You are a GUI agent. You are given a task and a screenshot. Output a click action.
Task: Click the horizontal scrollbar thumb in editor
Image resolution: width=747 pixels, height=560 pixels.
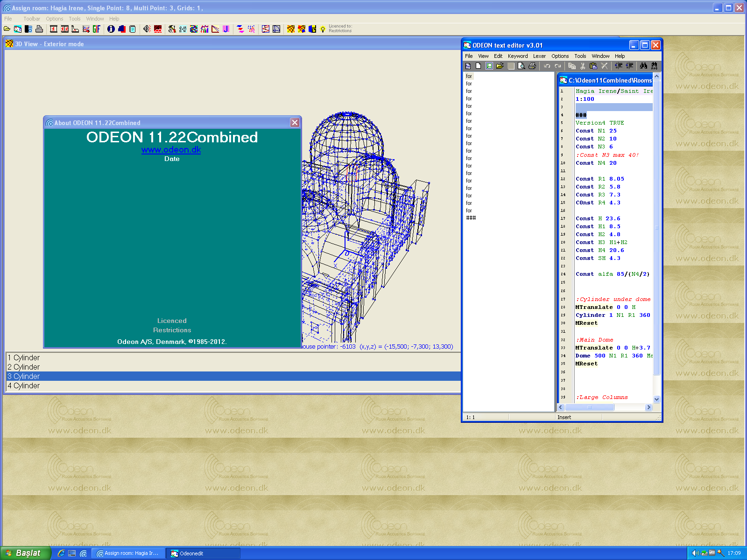(590, 407)
